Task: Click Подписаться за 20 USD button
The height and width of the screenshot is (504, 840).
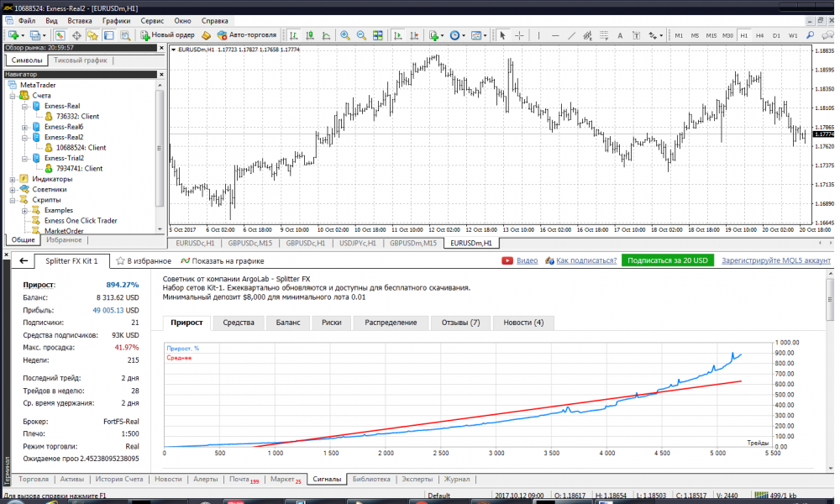Action: tap(668, 260)
